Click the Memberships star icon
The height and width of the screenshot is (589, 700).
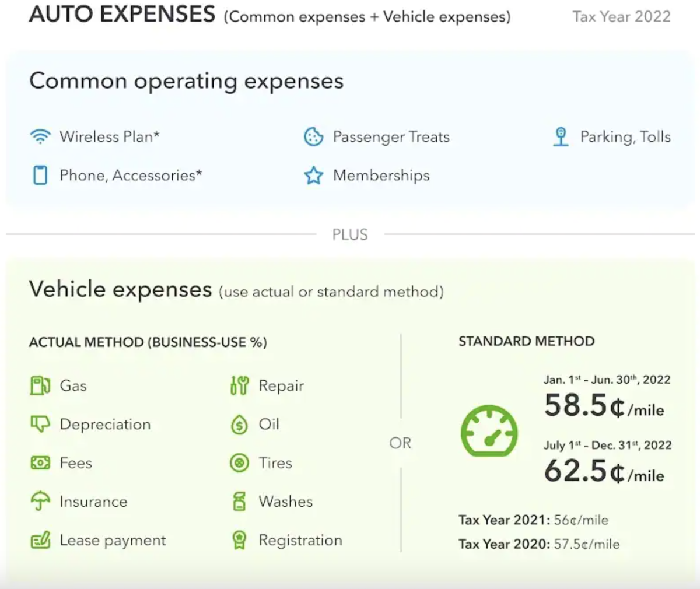tap(314, 175)
